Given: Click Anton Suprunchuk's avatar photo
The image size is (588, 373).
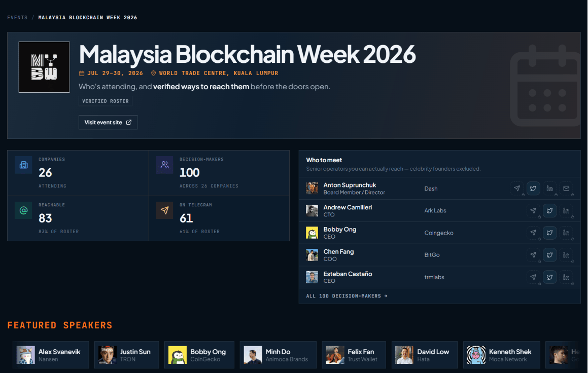Looking at the screenshot, I should click(312, 189).
